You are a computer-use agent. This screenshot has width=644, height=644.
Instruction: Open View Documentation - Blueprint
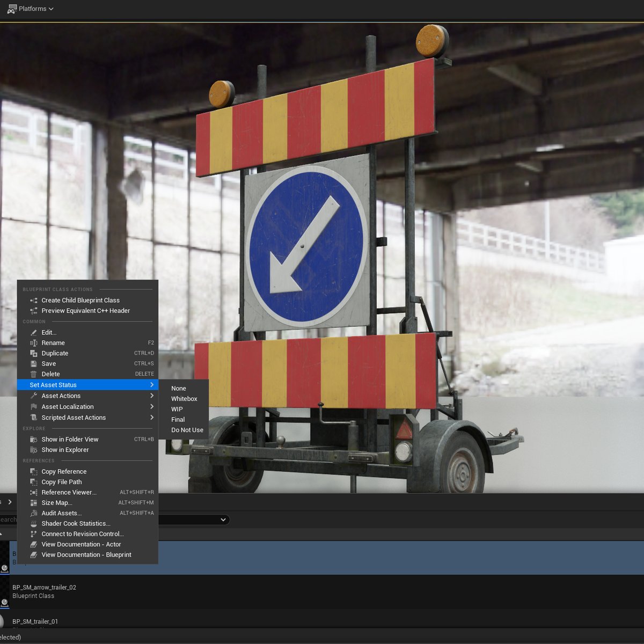86,555
